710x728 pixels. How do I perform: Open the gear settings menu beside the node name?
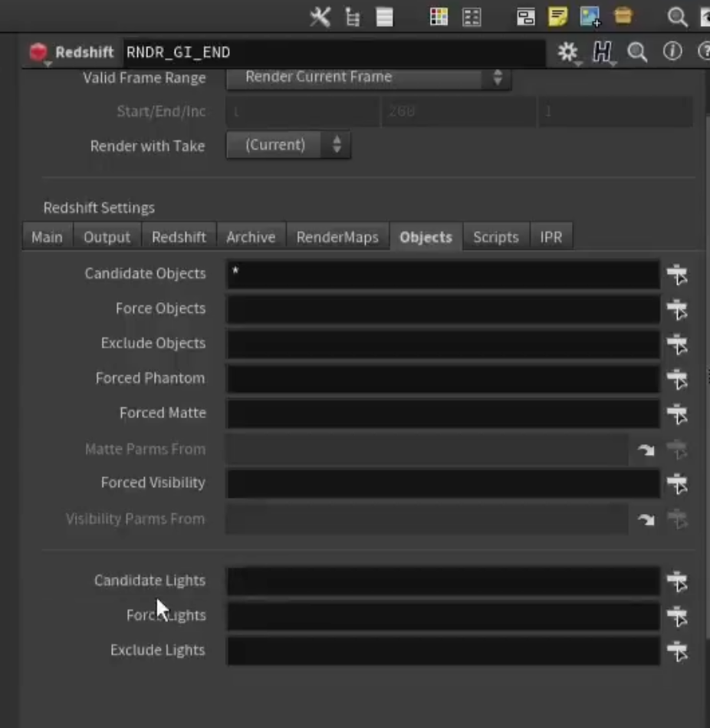(x=568, y=52)
